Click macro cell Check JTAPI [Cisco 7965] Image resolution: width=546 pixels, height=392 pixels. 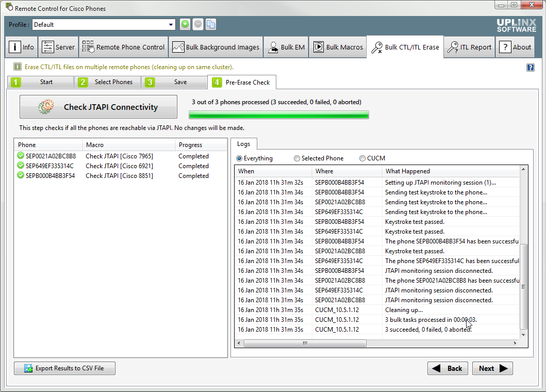[120, 156]
